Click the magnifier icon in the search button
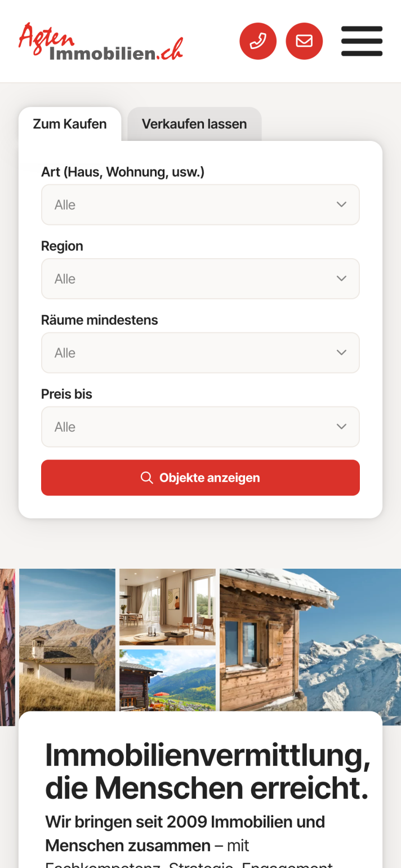Screen dimensions: 401x868 (x=146, y=478)
